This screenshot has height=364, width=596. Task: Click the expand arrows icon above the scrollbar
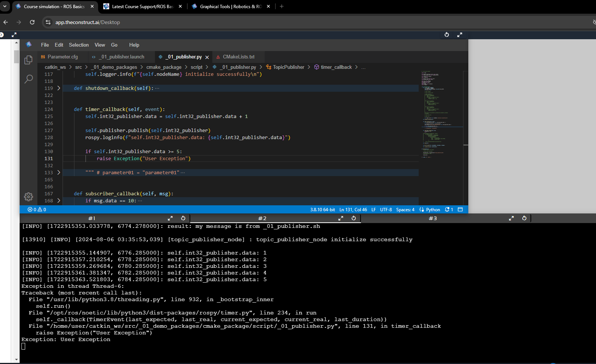point(14,35)
